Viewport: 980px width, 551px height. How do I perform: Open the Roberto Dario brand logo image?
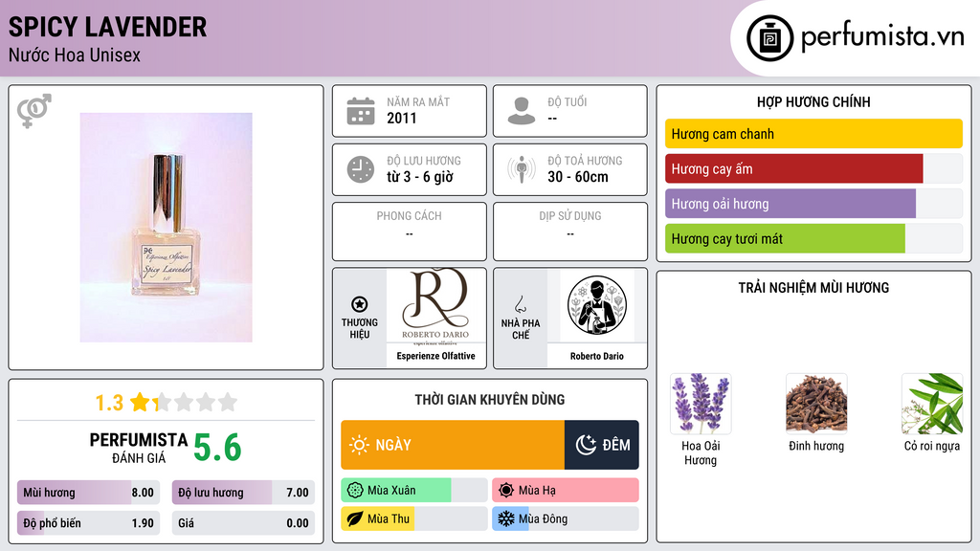435,306
